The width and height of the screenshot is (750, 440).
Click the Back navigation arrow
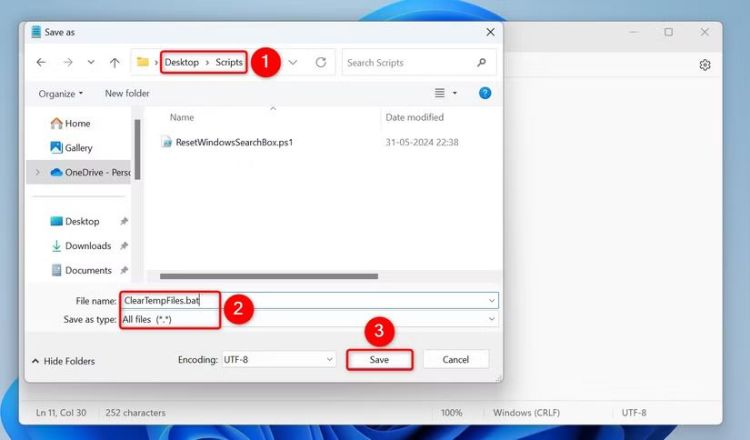41,62
